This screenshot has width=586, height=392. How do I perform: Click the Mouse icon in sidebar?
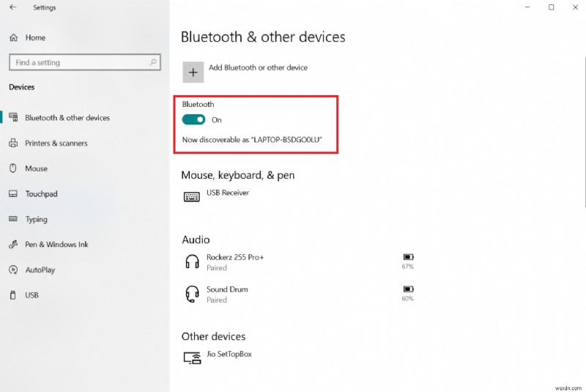13,169
